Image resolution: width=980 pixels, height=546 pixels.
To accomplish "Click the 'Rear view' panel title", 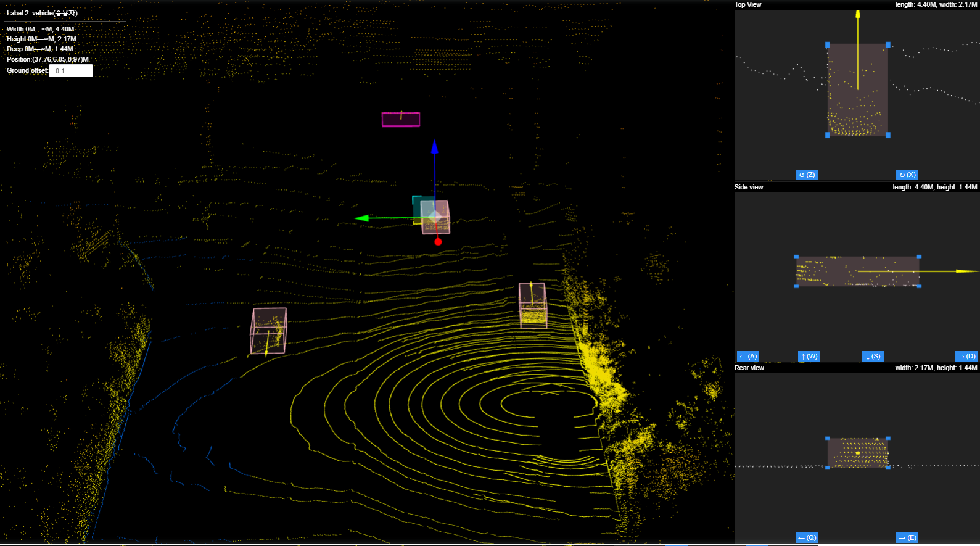I will (x=749, y=368).
